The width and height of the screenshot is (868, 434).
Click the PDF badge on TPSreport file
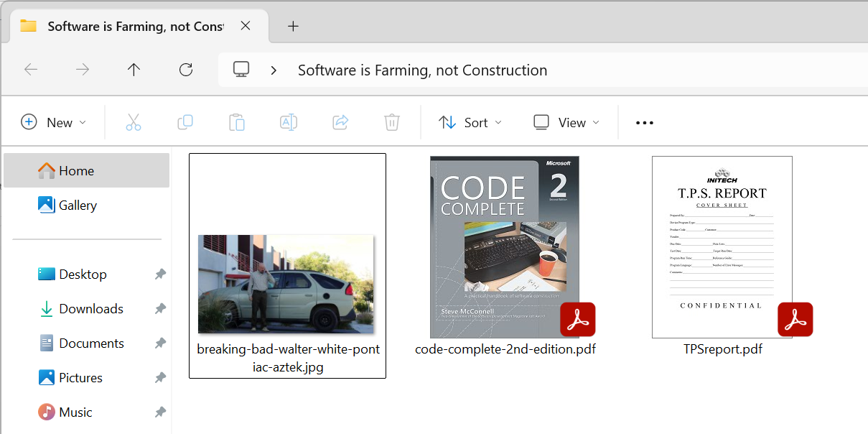tap(795, 320)
